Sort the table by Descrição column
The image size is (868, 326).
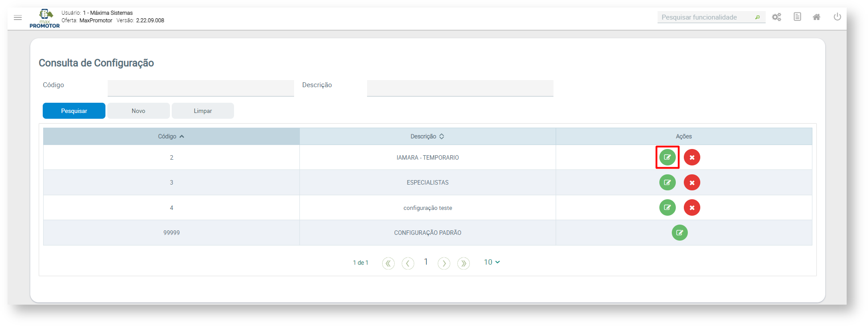click(x=428, y=137)
